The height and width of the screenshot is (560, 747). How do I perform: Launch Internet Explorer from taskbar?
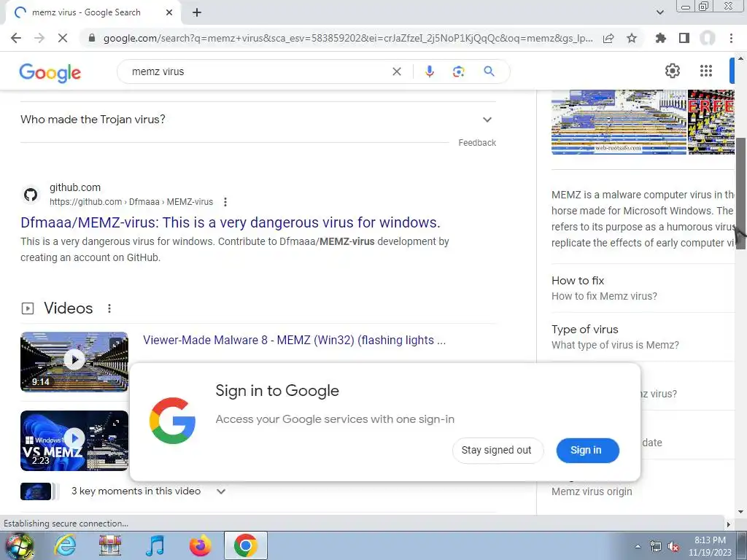pos(65,545)
